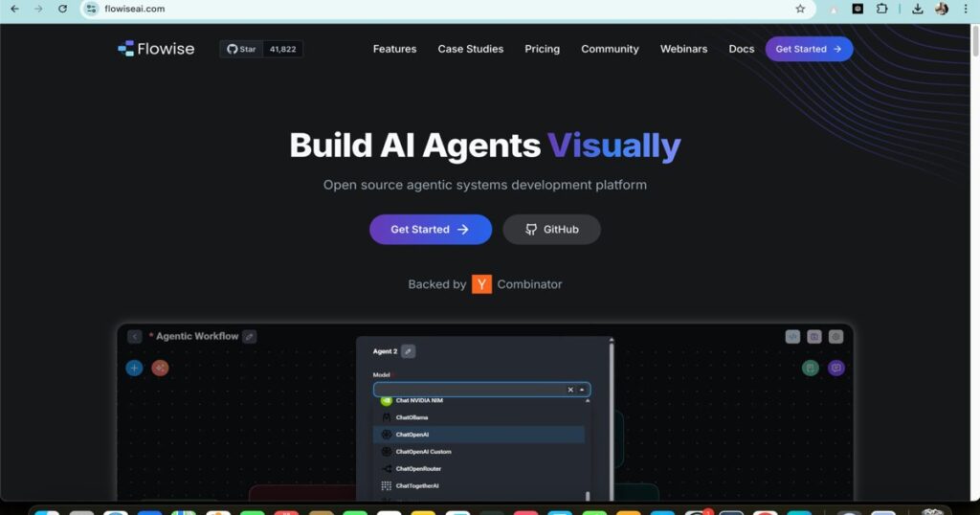Click the Chrome profile avatar

point(942,9)
